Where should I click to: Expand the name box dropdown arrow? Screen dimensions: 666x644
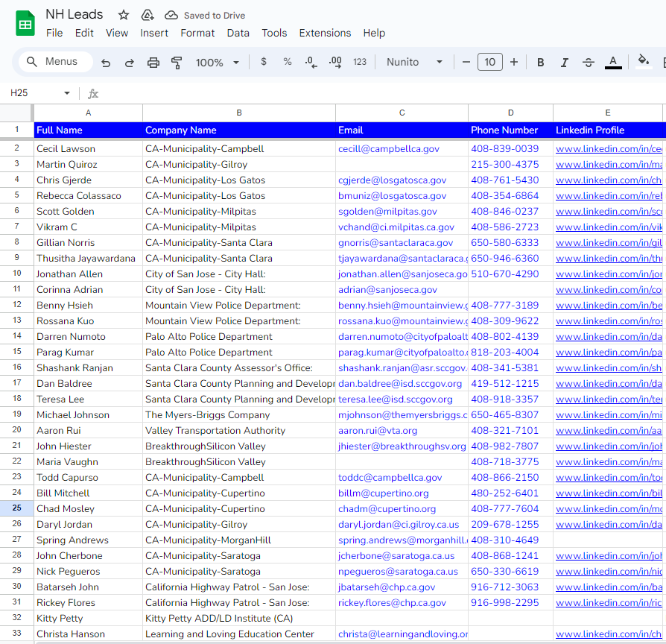(67, 93)
